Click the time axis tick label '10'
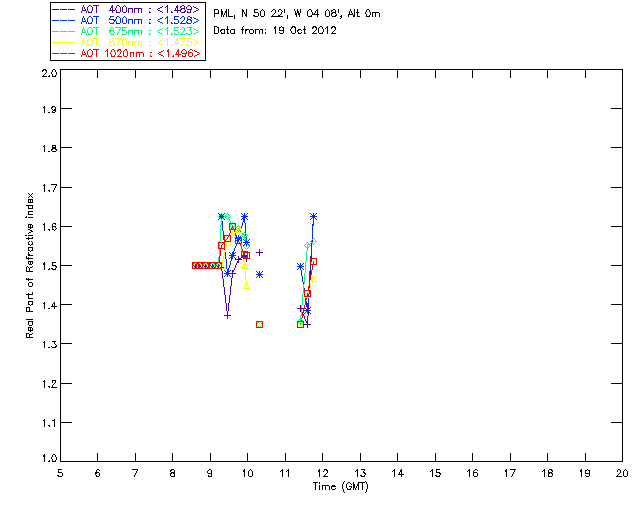 click(247, 473)
